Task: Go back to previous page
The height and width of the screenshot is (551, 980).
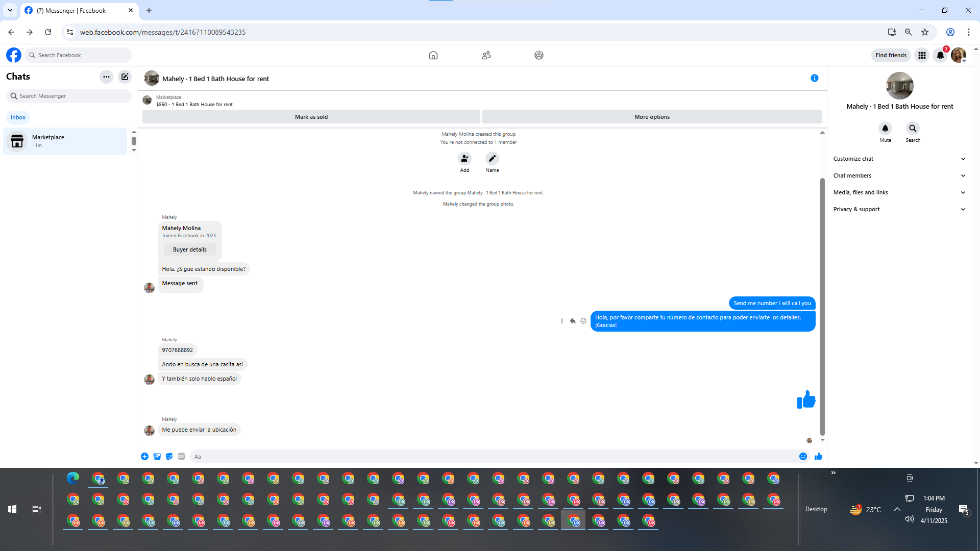Action: tap(11, 32)
